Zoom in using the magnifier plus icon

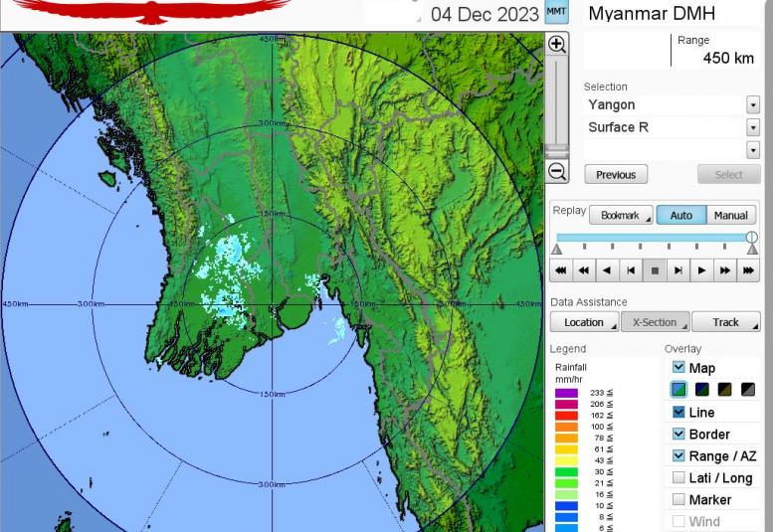click(557, 45)
